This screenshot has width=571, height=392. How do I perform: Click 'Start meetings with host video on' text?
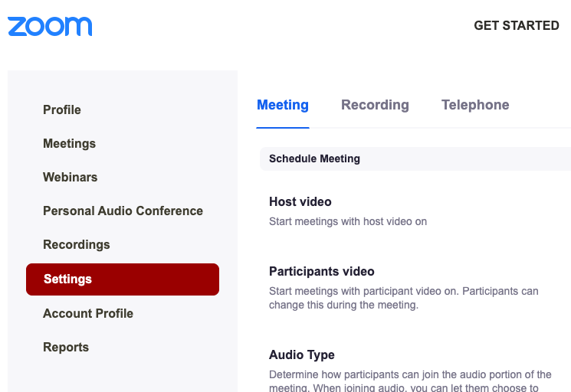click(348, 221)
